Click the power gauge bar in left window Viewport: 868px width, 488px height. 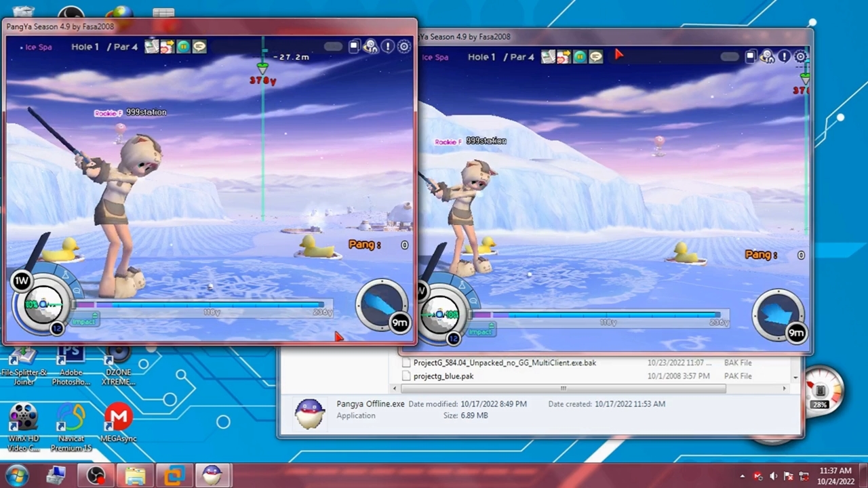tap(203, 306)
